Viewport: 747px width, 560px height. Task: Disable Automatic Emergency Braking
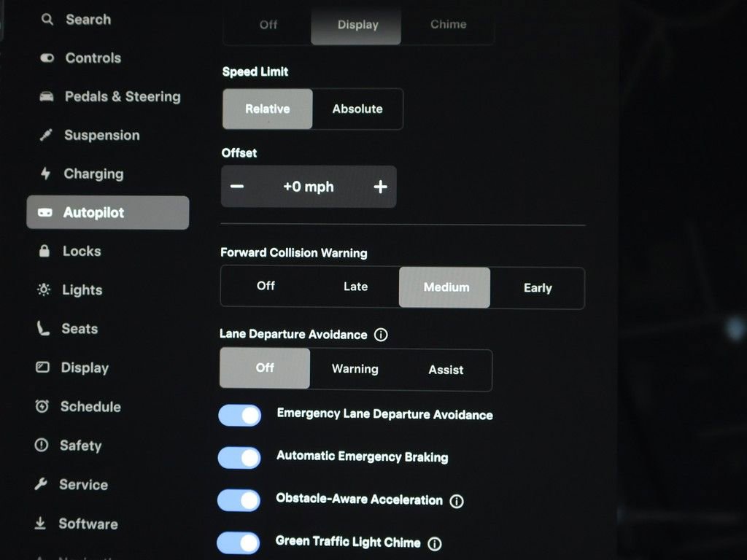239,458
